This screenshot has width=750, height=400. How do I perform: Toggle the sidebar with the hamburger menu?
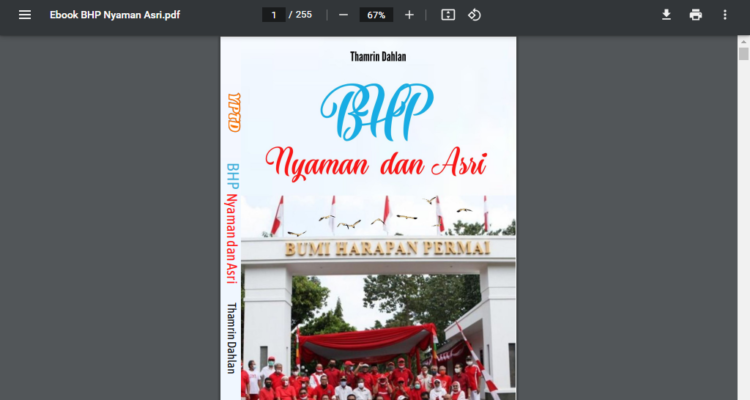click(x=25, y=15)
